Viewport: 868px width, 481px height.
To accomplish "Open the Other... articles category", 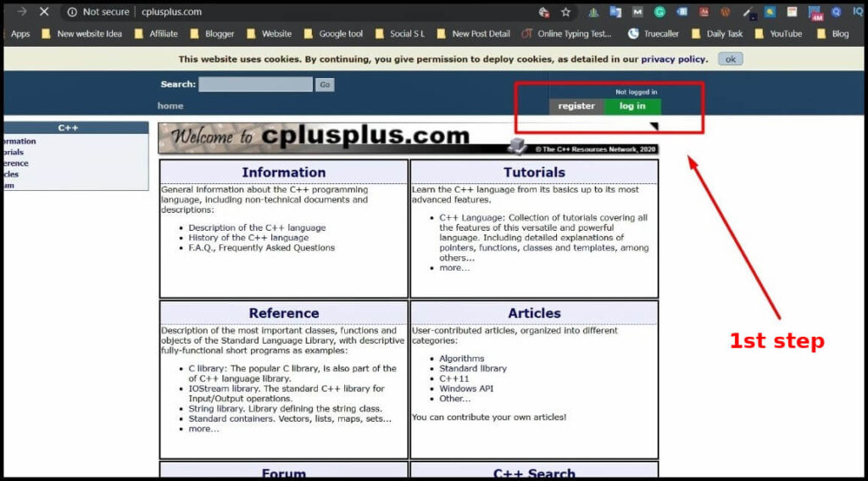I will click(x=454, y=399).
